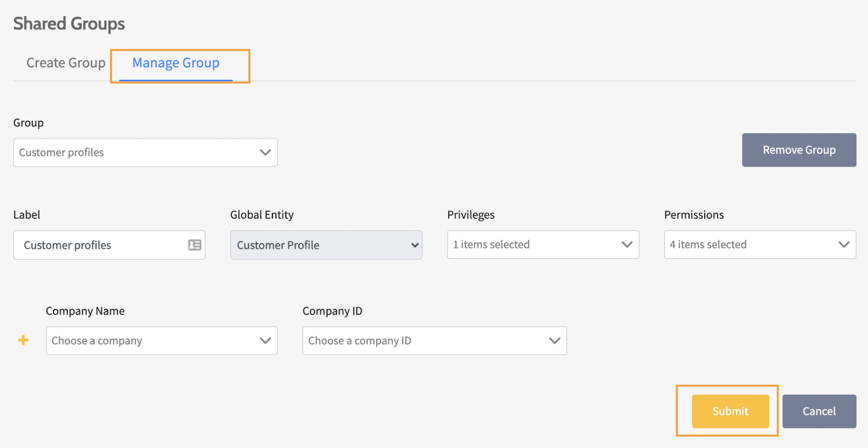Select the Manage Group tab
The image size is (868, 448).
coord(176,63)
